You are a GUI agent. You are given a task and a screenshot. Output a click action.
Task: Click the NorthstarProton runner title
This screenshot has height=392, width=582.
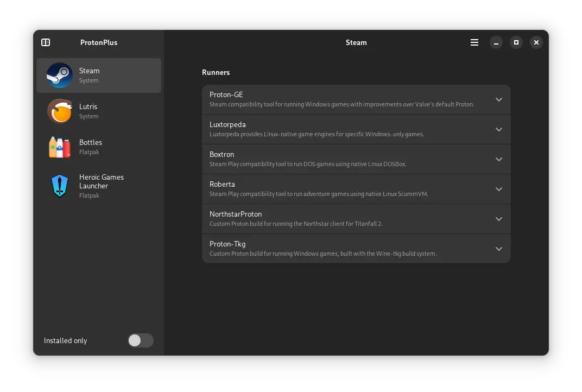coord(235,214)
